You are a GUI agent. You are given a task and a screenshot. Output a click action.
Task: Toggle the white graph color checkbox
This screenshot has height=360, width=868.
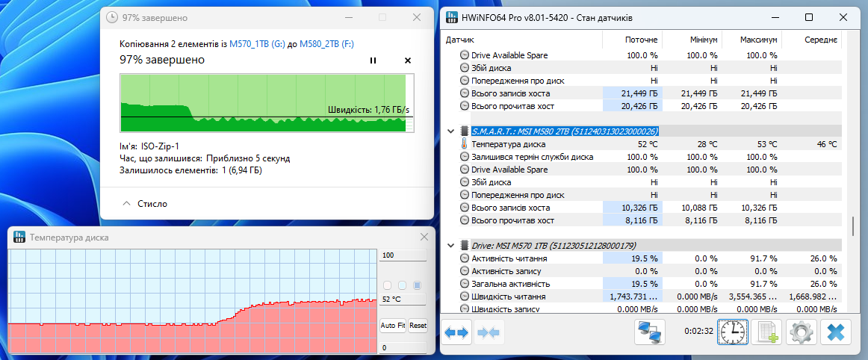pos(388,285)
